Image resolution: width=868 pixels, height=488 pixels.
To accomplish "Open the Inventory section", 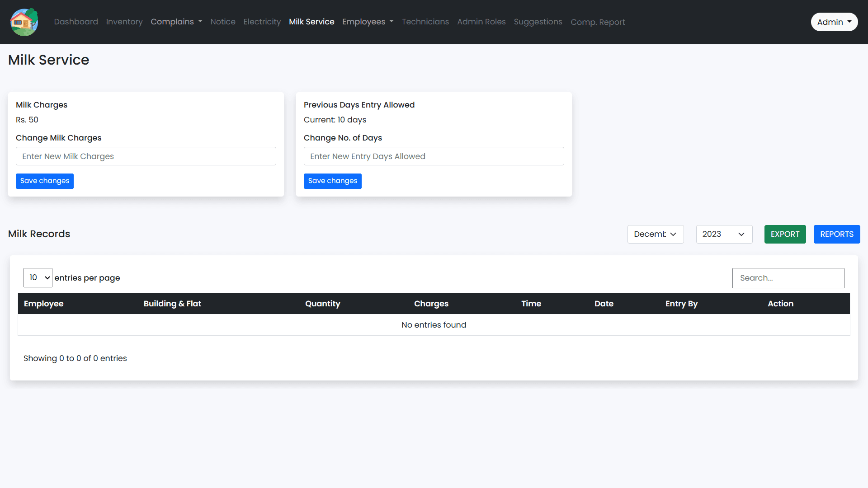I will click(x=124, y=22).
